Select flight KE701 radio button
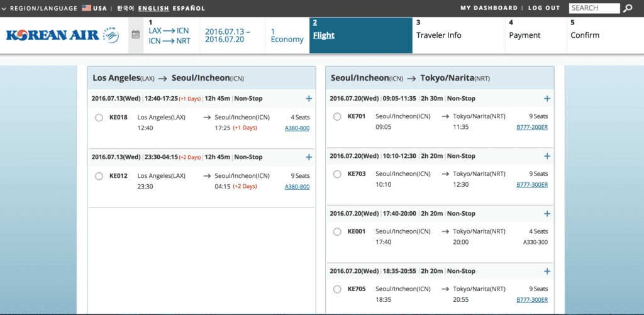The image size is (644, 315). click(x=337, y=117)
